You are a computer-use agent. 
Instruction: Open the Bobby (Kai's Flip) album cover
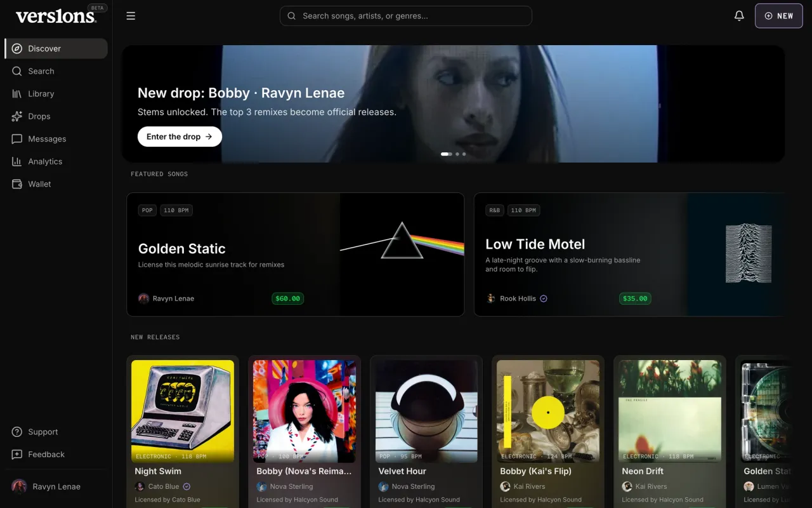click(548, 411)
